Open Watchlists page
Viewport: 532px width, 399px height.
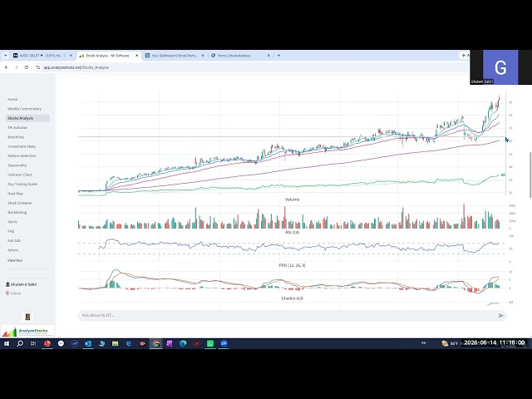pos(16,137)
